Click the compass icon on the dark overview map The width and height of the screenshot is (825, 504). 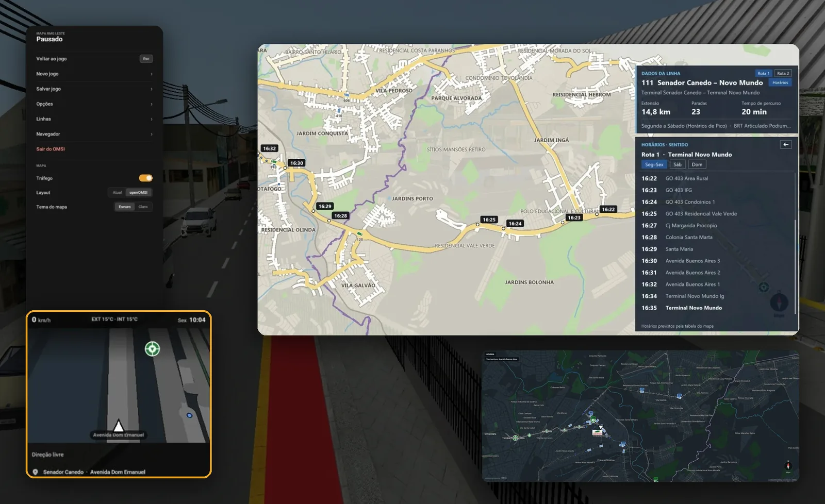point(788,465)
